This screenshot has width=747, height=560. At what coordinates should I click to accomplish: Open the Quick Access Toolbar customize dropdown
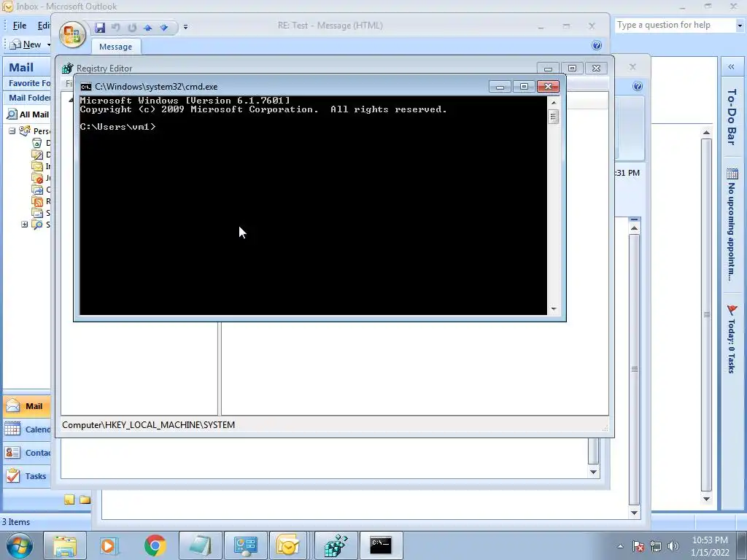coord(185,27)
